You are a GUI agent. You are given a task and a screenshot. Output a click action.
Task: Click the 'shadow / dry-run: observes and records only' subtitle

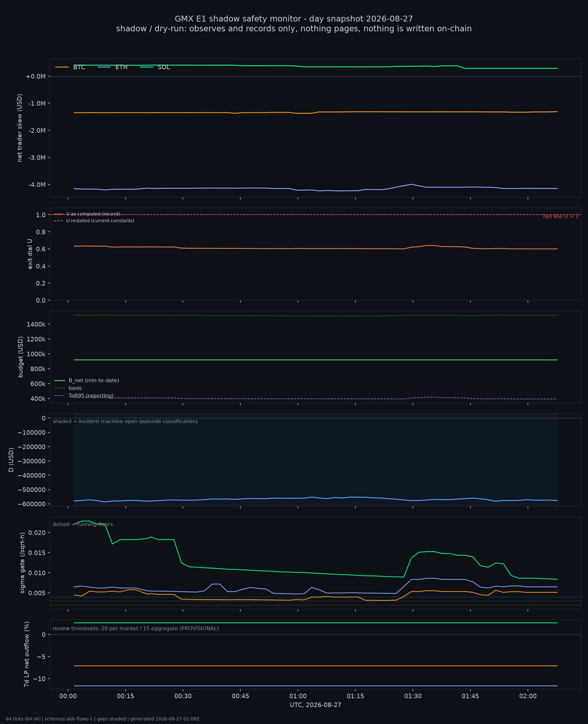pos(294,29)
